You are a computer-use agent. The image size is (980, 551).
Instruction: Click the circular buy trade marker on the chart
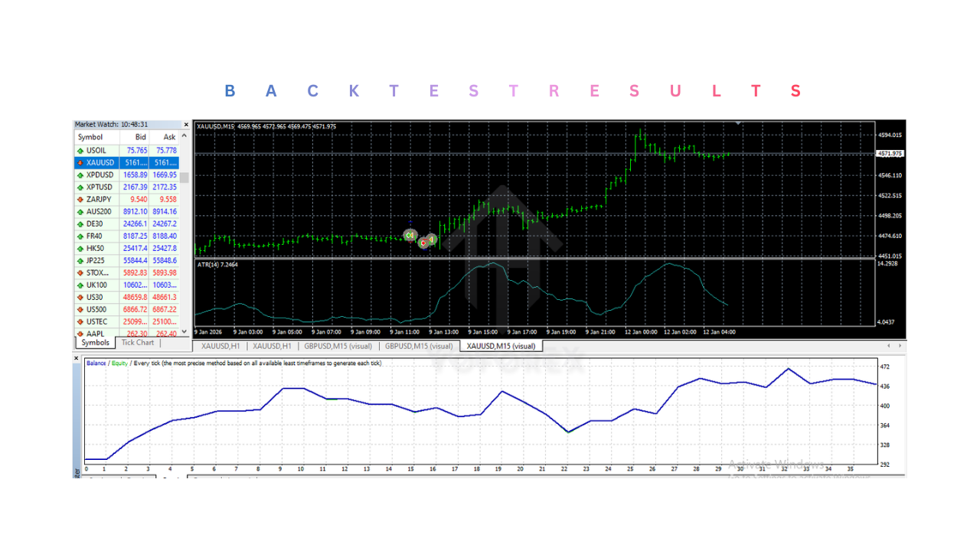pos(410,235)
